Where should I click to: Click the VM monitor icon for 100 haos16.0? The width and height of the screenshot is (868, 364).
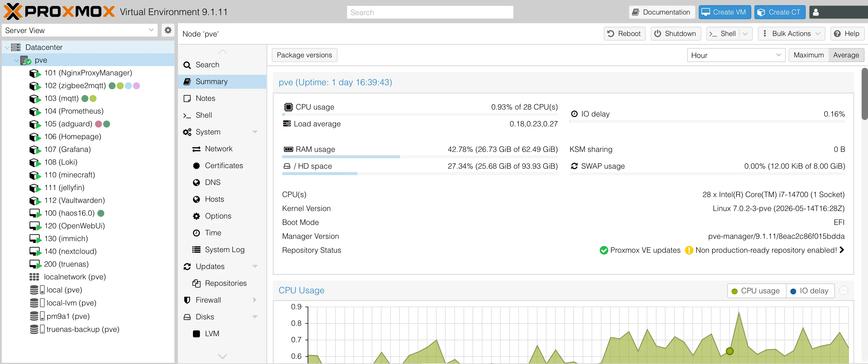click(x=35, y=213)
